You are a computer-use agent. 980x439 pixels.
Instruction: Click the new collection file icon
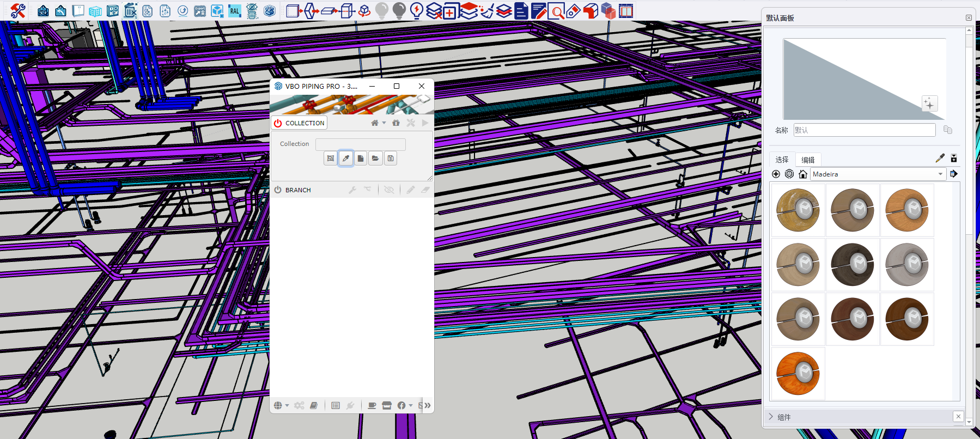[x=361, y=158]
